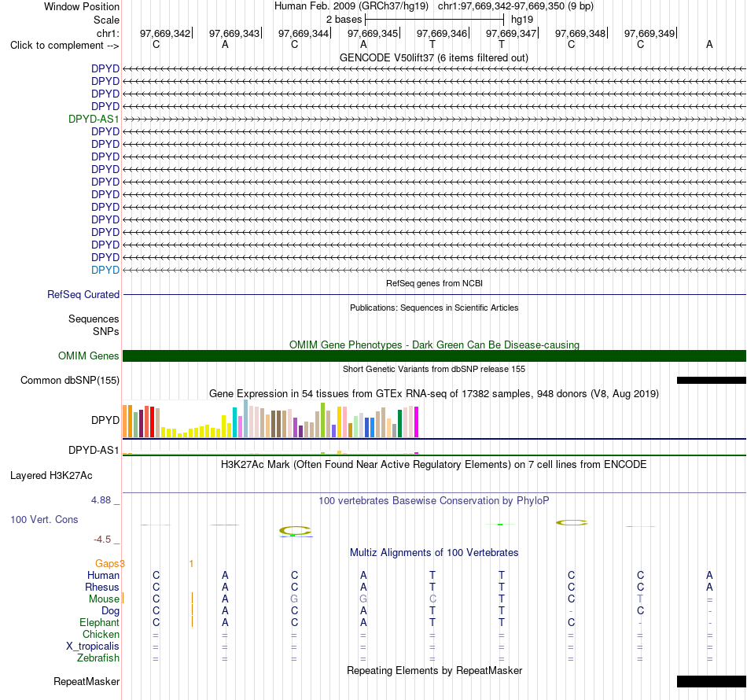This screenshot has width=747, height=700.
Task: Click position label 97,669,348
Action: 580,33
